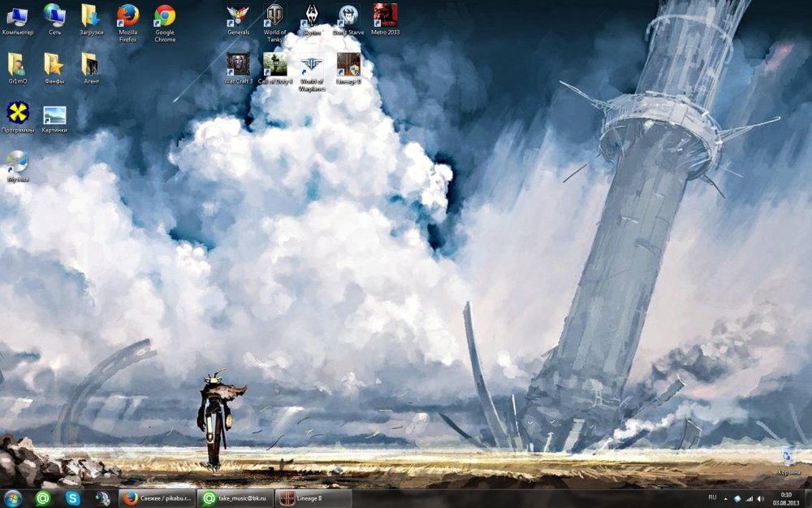Image resolution: width=812 pixels, height=508 pixels.
Task: Switch to take_music@bk.ru taskbar window
Action: click(x=235, y=498)
